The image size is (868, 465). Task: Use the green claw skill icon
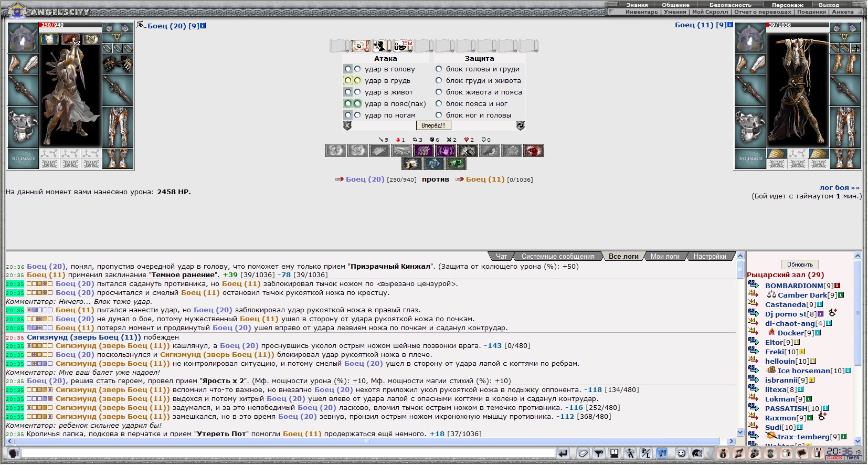tap(456, 164)
